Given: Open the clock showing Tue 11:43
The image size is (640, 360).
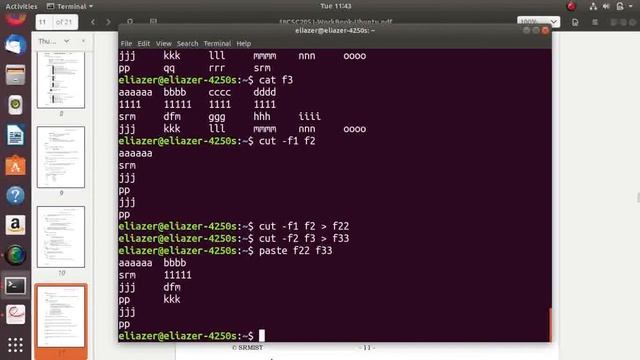Looking at the screenshot, I should (336, 6).
